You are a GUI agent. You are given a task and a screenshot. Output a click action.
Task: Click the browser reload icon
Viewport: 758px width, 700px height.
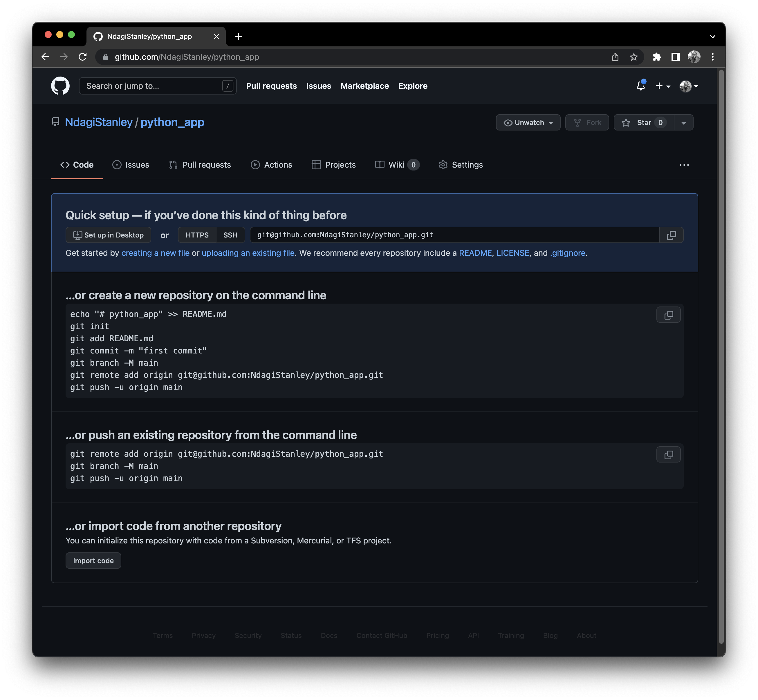point(83,57)
